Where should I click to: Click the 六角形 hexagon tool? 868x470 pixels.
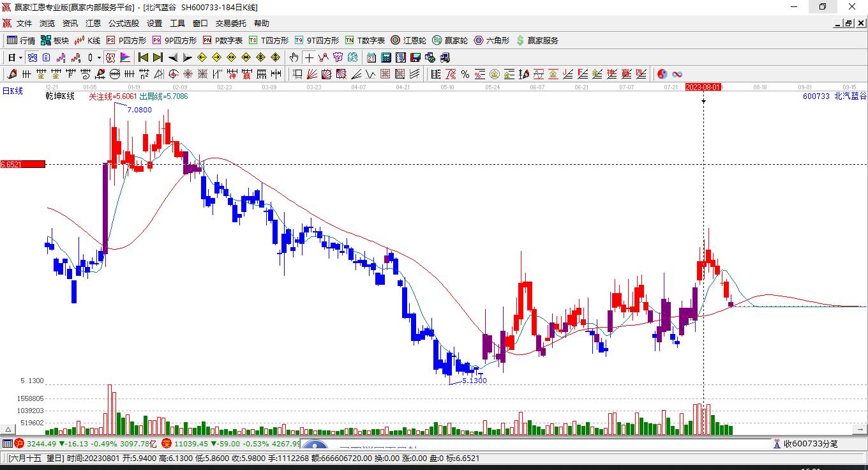[491, 40]
